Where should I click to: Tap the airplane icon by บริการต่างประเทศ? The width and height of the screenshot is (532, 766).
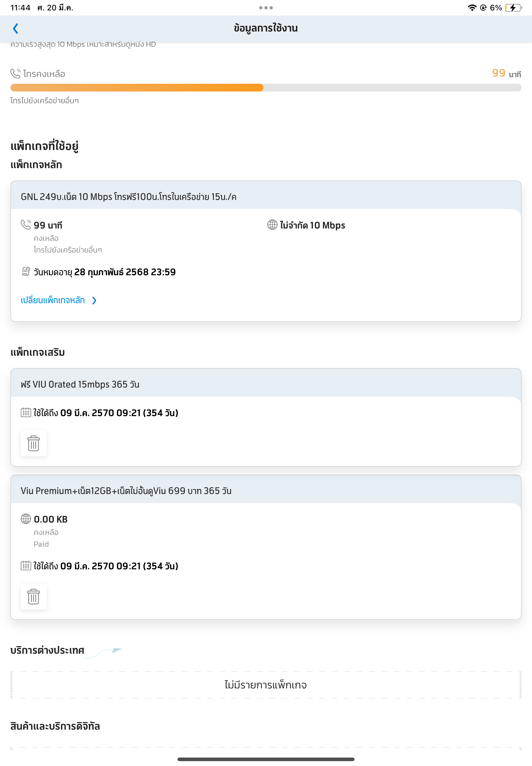(x=117, y=650)
